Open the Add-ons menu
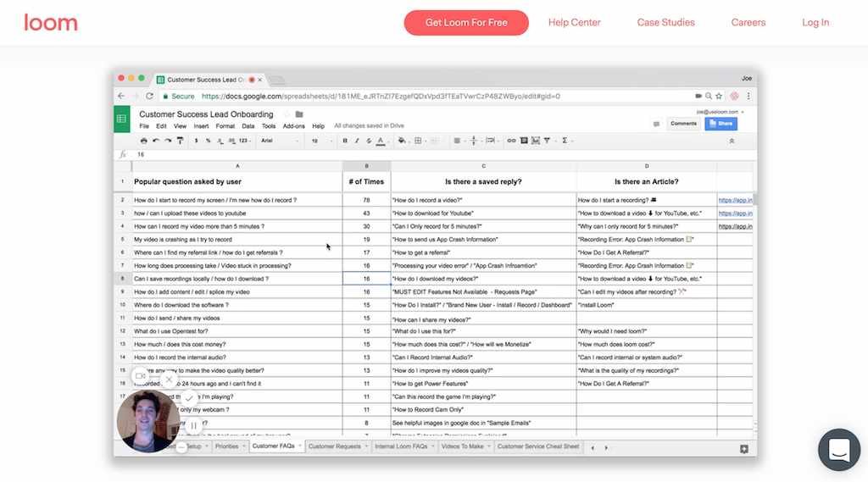868x482 pixels. (294, 126)
